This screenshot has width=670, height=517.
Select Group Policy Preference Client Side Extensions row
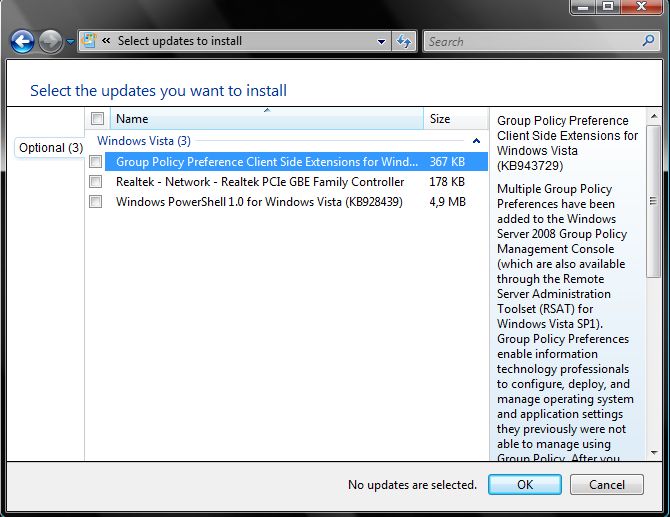point(296,162)
